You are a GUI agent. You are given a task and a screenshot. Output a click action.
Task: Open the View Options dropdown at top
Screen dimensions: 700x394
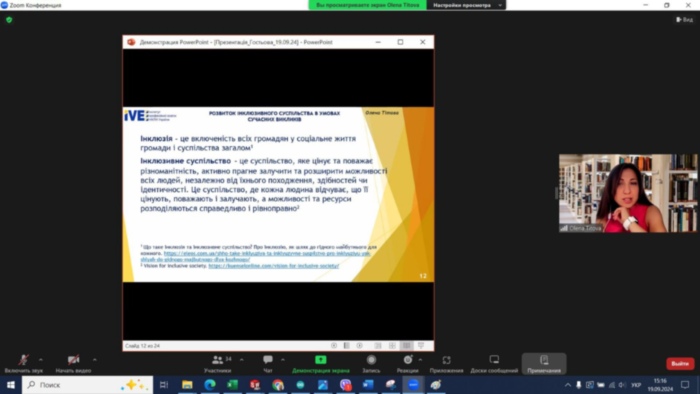click(467, 5)
